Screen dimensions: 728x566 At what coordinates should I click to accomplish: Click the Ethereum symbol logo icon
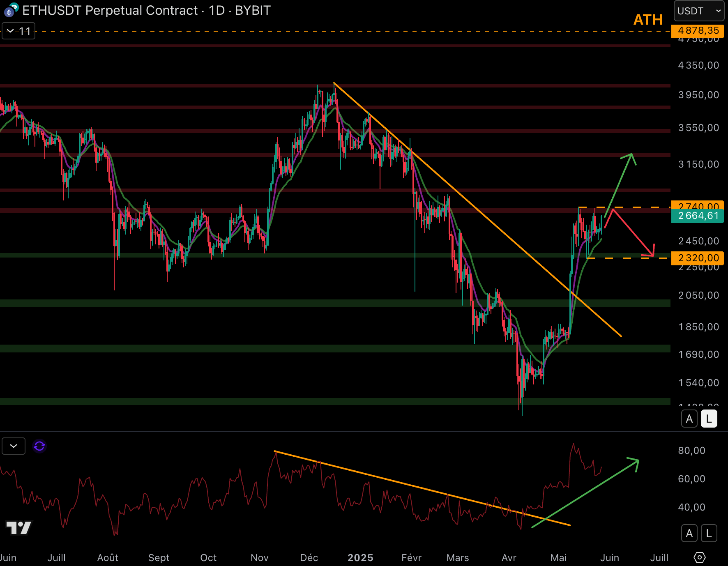(10, 11)
